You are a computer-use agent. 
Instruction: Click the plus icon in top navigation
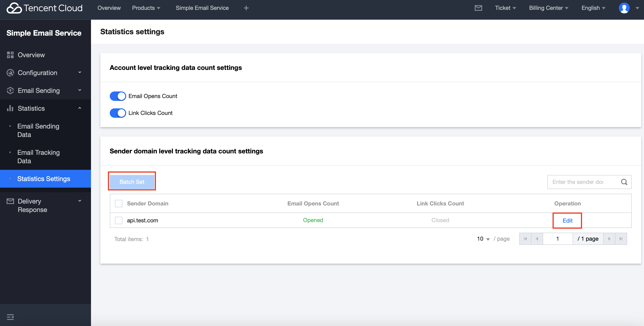(246, 8)
